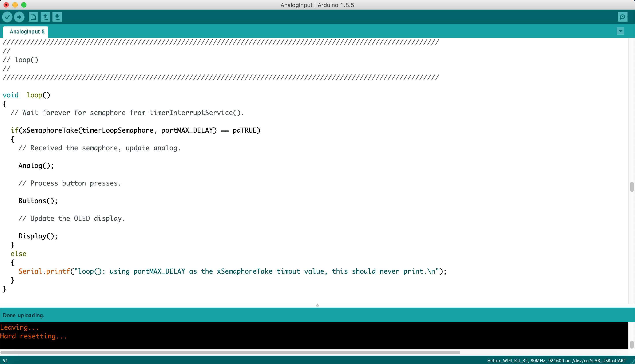The image size is (635, 364).
Task: Click on 'void' keyword before loop()
Action: 11,95
